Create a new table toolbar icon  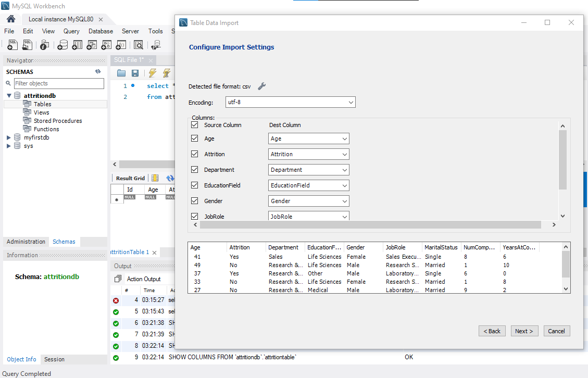pyautogui.click(x=77, y=45)
